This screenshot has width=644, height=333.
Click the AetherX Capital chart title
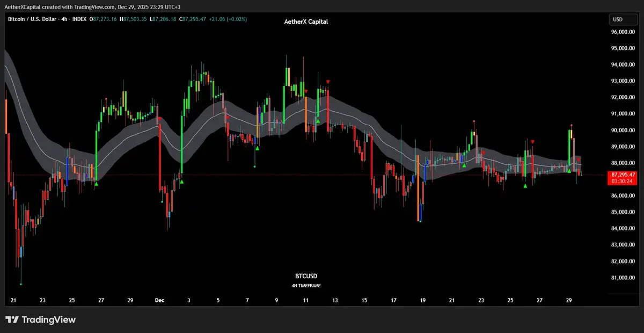coord(306,21)
